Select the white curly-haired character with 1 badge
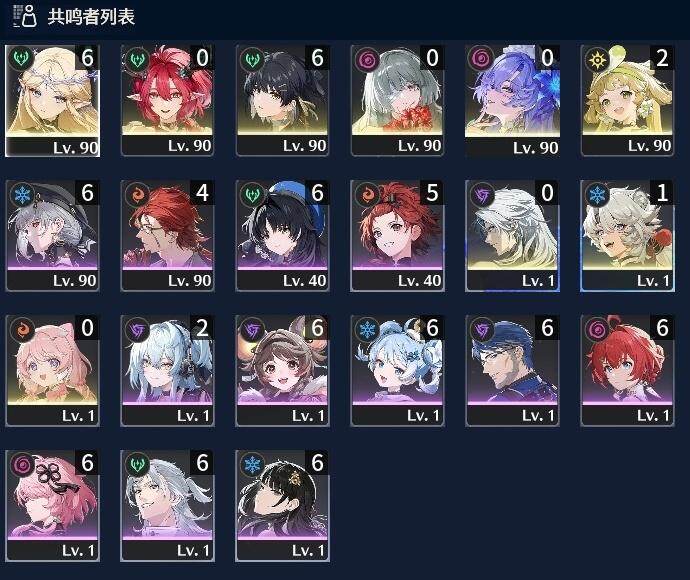Screen dimensions: 690x580 627,235
